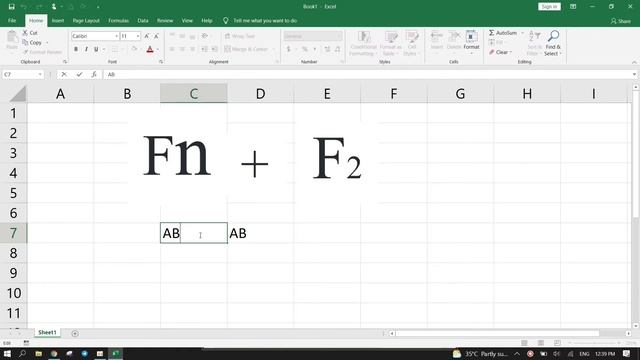The height and width of the screenshot is (360, 640).
Task: Open the Calibri font name dropdown
Action: (x=116, y=36)
